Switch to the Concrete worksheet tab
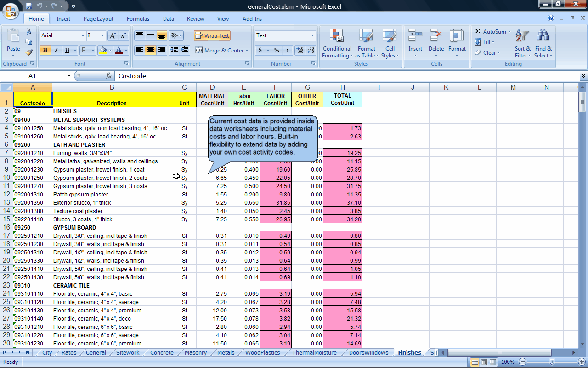The image size is (588, 368). coord(162,353)
